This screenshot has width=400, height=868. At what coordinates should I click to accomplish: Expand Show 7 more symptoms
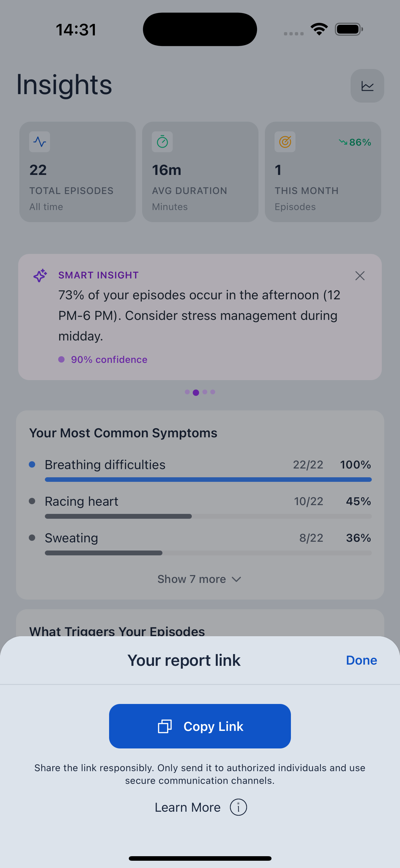tap(192, 579)
